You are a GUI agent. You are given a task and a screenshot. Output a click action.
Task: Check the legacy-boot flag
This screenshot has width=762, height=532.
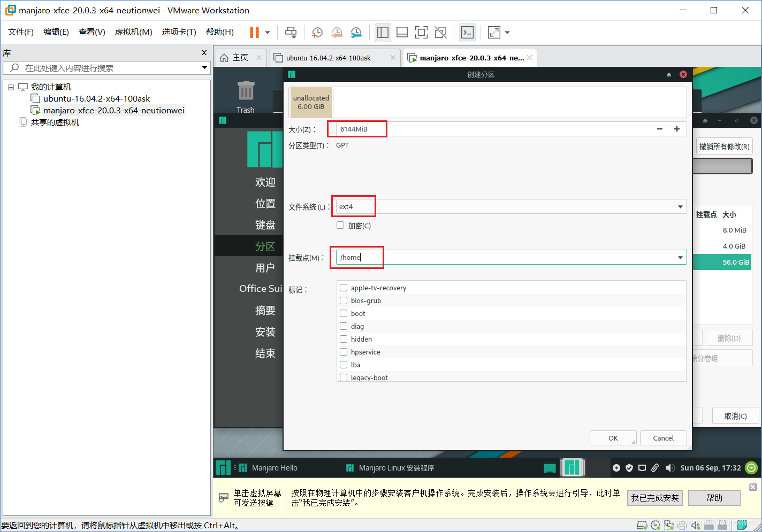click(x=344, y=377)
